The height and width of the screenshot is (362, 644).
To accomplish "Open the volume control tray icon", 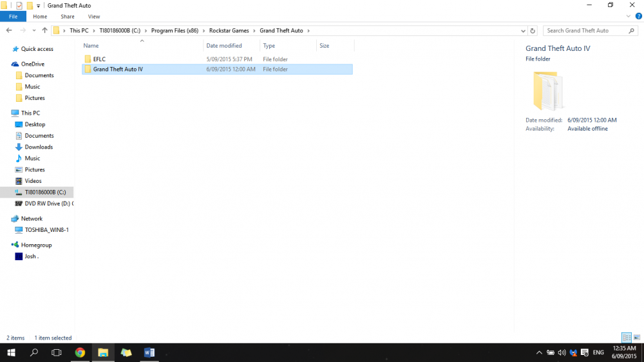I will pyautogui.click(x=562, y=352).
